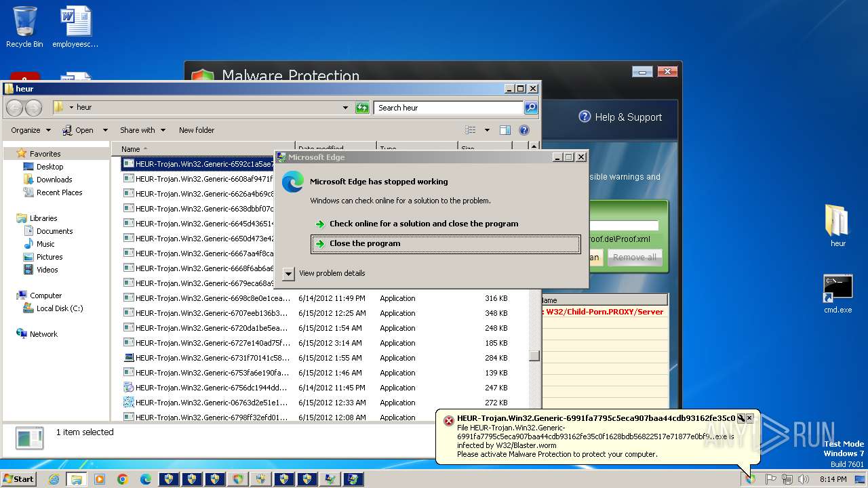
Task: Select Computer in the navigation pane
Action: point(45,296)
